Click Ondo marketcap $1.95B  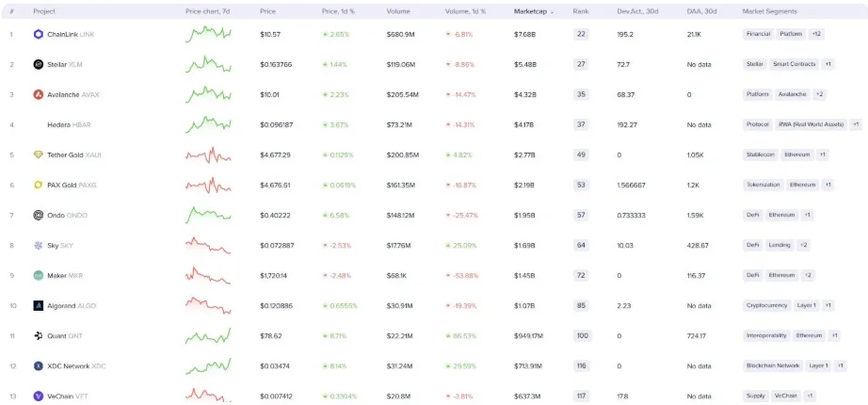[x=524, y=215]
